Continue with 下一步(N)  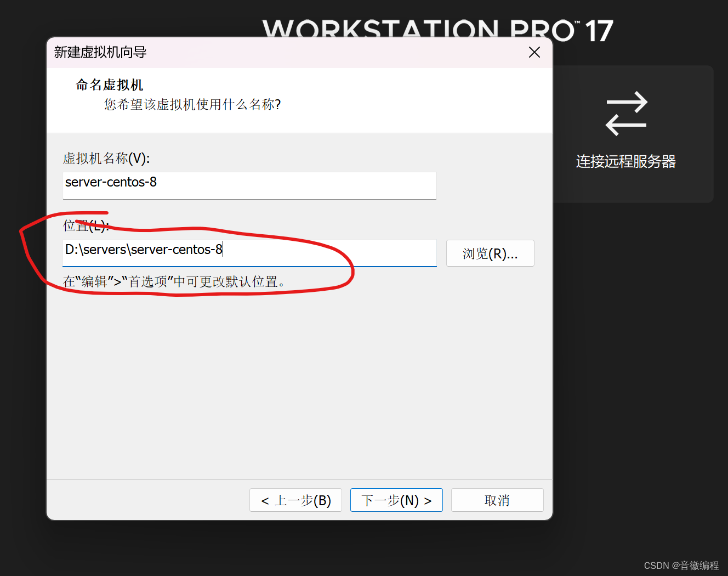(x=396, y=500)
